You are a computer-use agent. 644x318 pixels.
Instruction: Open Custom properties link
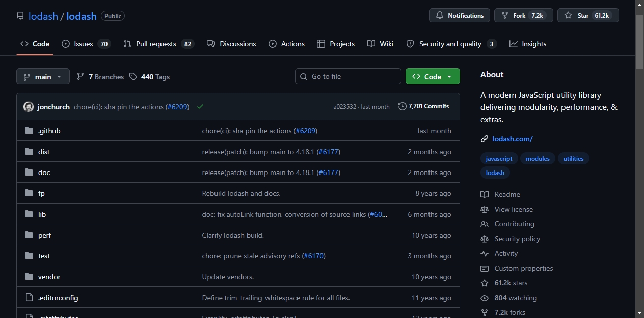tap(517, 268)
